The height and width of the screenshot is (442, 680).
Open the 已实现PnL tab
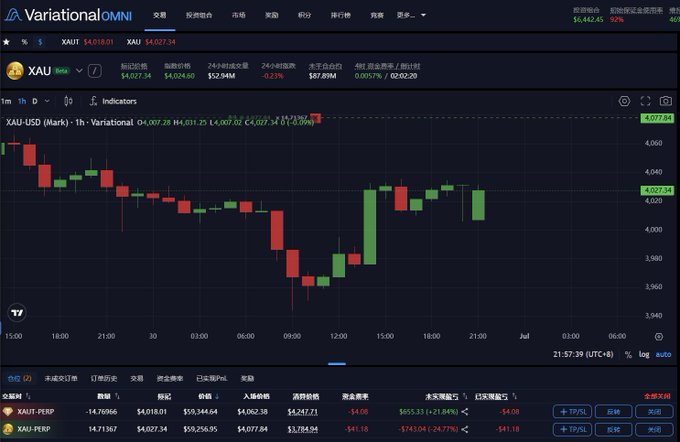pos(212,379)
